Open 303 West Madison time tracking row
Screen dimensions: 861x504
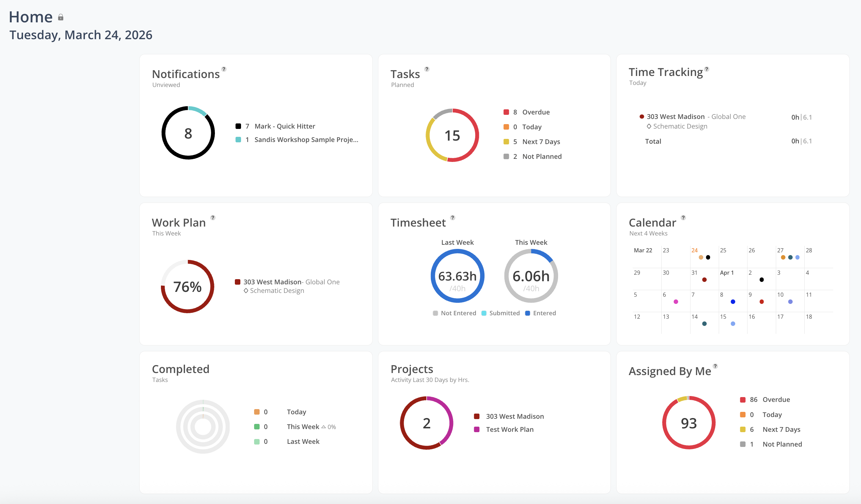point(675,117)
